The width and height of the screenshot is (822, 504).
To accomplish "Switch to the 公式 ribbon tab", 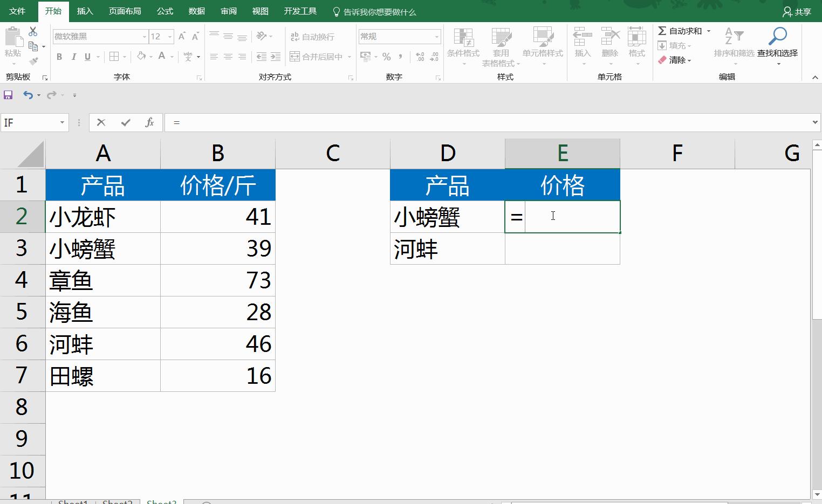I will 165,11.
